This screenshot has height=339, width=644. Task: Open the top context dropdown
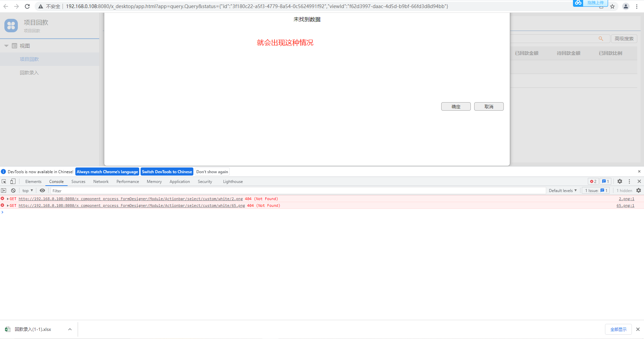[x=28, y=191]
